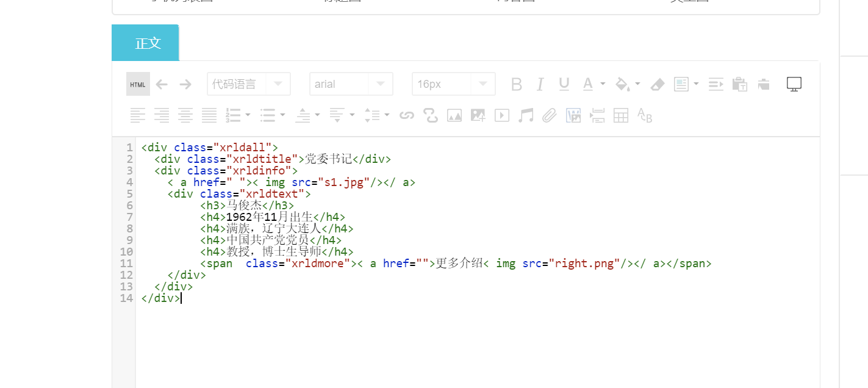The image size is (868, 388).
Task: Toggle underline formatting
Action: coord(564,84)
